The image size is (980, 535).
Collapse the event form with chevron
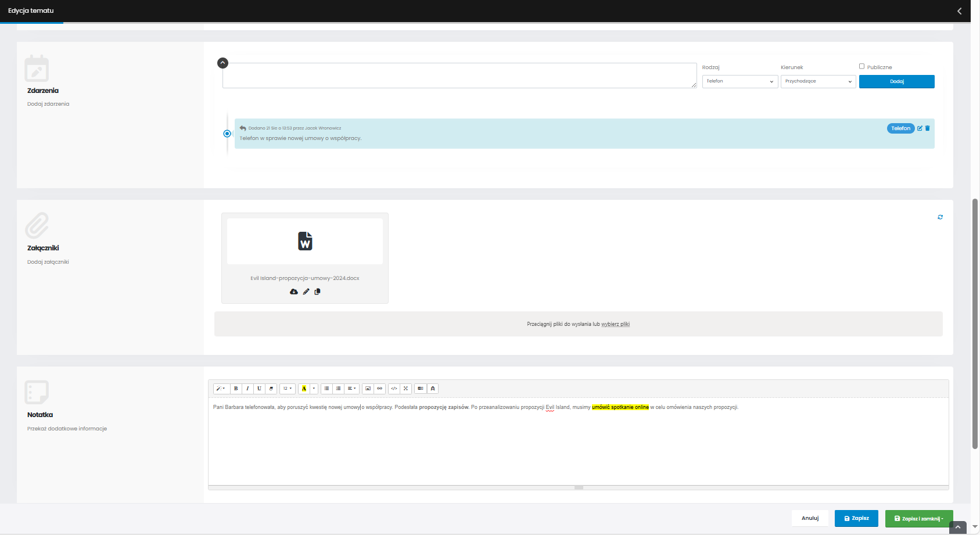[222, 63]
